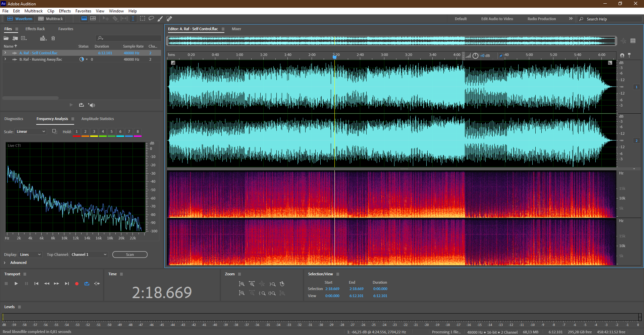This screenshot has height=335, width=644.
Task: Open the Files panel menu
Action: click(x=17, y=29)
